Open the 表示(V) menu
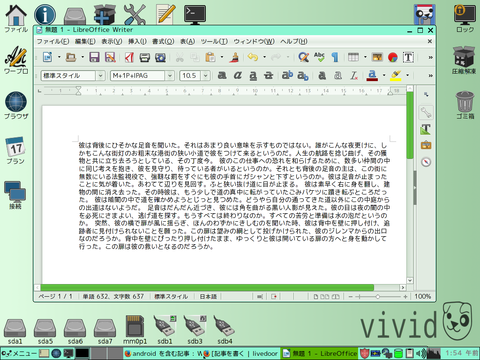This screenshot has width=480, height=360. coord(112,41)
